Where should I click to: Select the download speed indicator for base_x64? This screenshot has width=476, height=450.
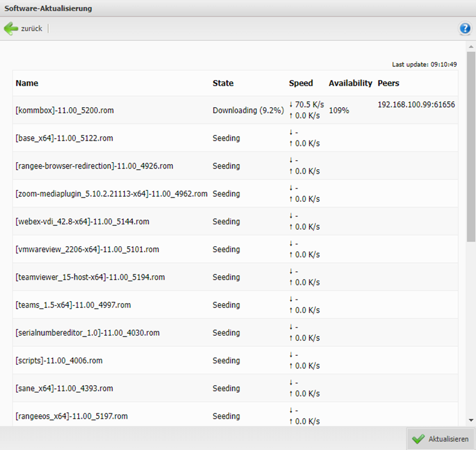click(291, 133)
